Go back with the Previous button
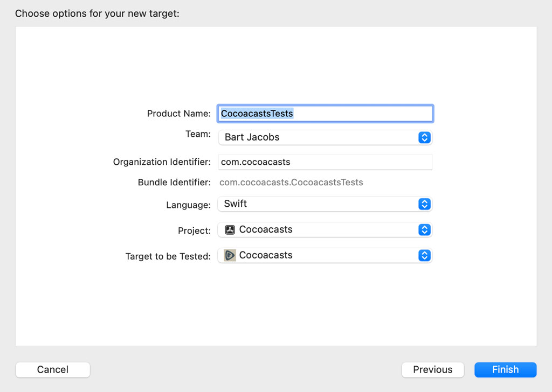 click(x=433, y=369)
